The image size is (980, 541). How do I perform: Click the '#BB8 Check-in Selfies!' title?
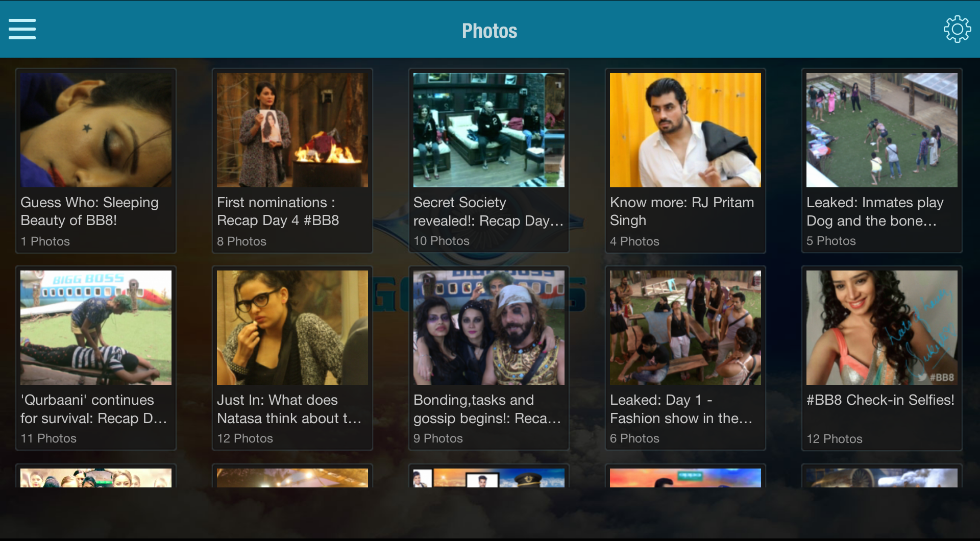coord(880,400)
